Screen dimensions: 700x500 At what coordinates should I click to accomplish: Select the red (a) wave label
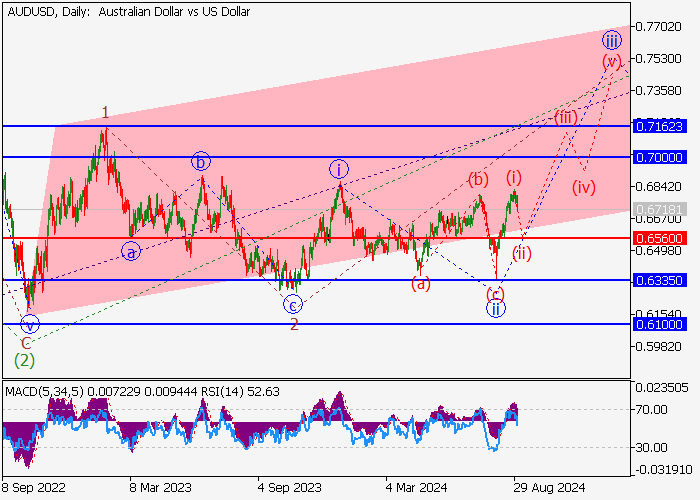click(421, 283)
